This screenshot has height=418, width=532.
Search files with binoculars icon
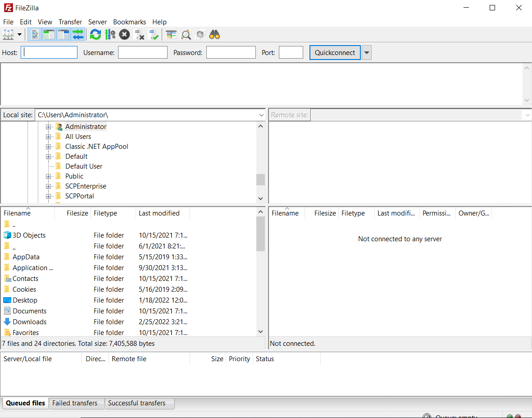(x=215, y=35)
